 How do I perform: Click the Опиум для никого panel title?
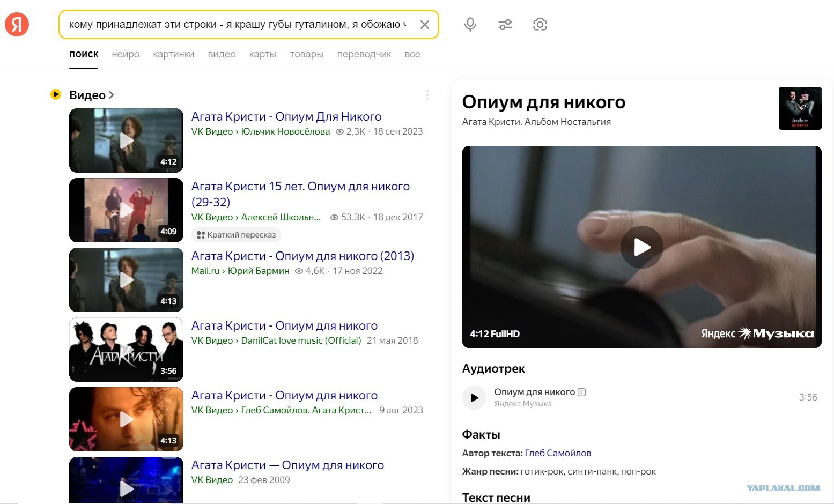(544, 102)
